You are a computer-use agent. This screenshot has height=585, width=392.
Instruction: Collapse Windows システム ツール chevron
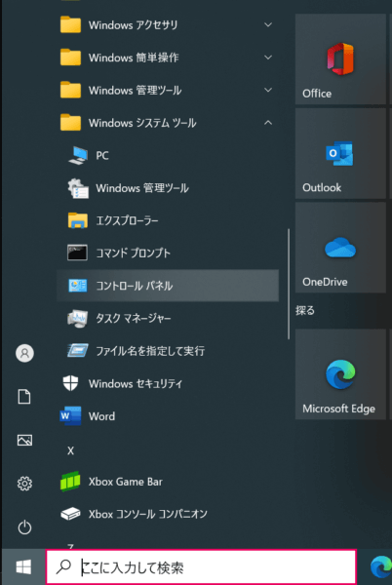click(x=268, y=123)
